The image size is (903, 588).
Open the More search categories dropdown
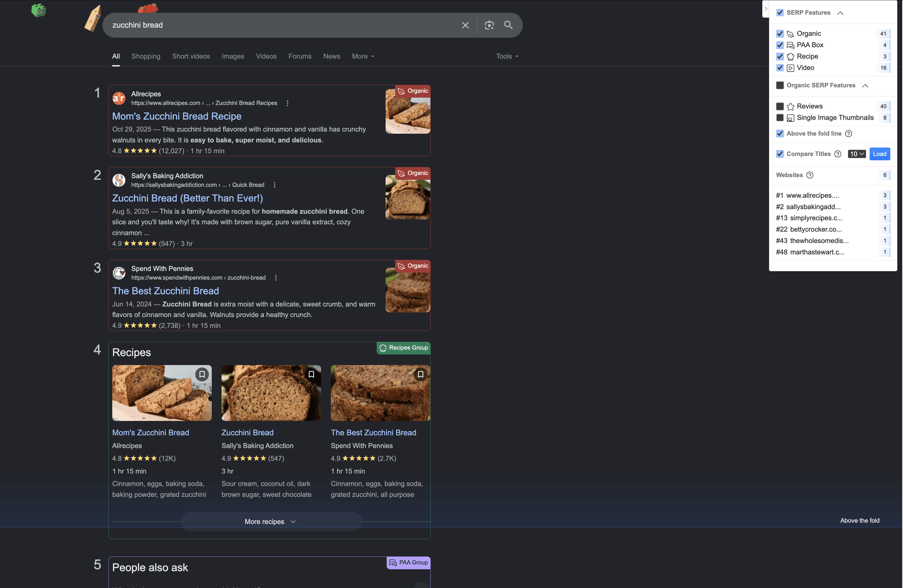(363, 56)
